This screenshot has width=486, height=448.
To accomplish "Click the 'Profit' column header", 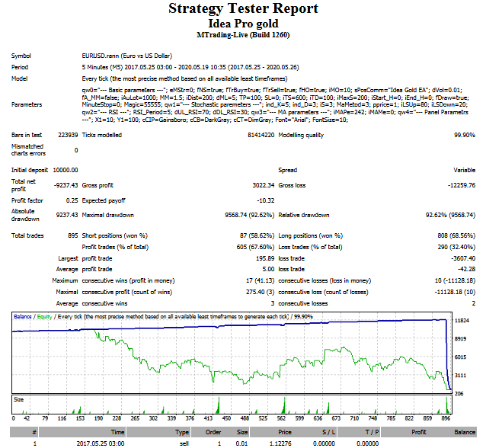I will tap(419, 432).
